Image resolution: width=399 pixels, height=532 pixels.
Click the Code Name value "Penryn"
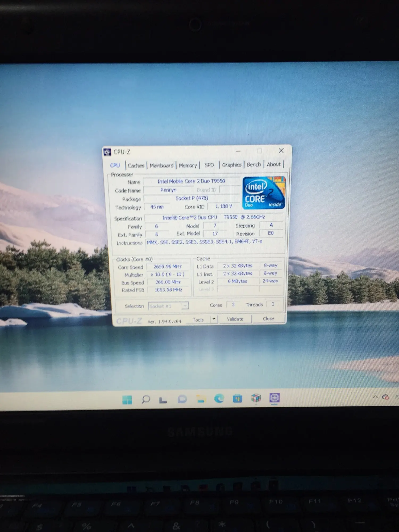click(168, 190)
